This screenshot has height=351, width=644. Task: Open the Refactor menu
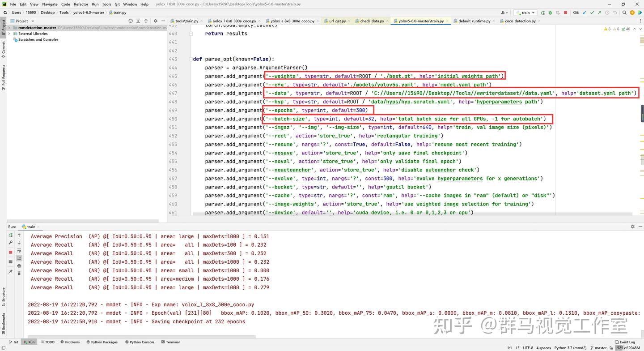[x=81, y=4]
